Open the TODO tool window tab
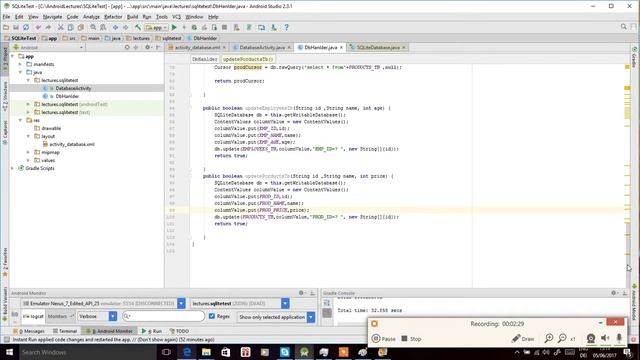Image resolution: width=640 pixels, height=360 pixels. point(179,331)
